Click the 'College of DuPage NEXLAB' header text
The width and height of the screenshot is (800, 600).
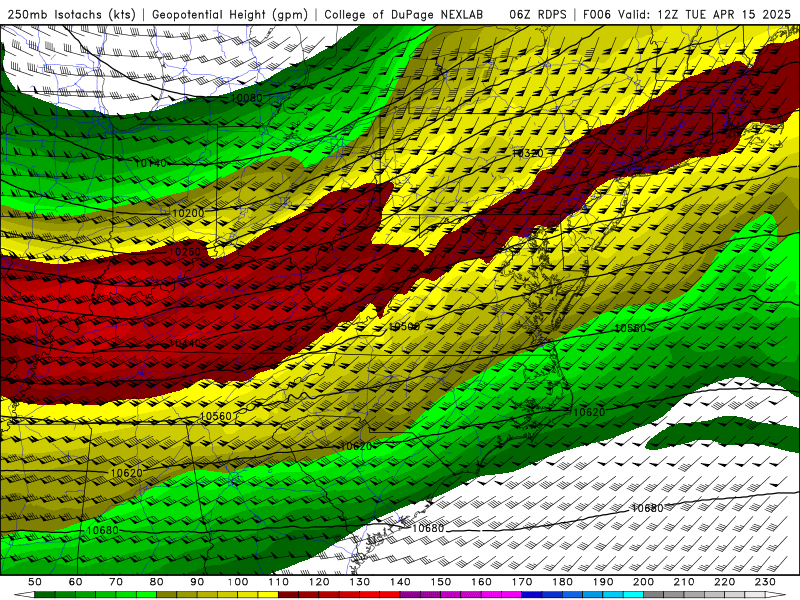click(403, 14)
